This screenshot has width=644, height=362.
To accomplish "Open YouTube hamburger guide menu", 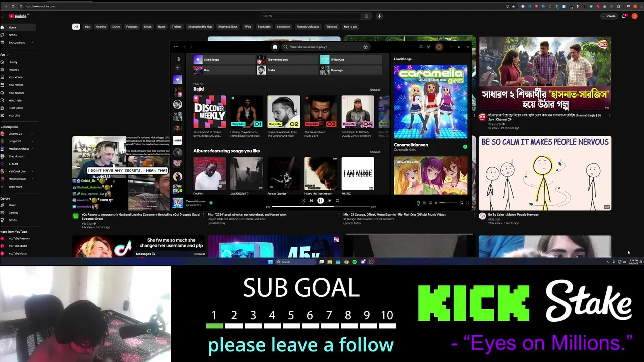I will coord(3,16).
